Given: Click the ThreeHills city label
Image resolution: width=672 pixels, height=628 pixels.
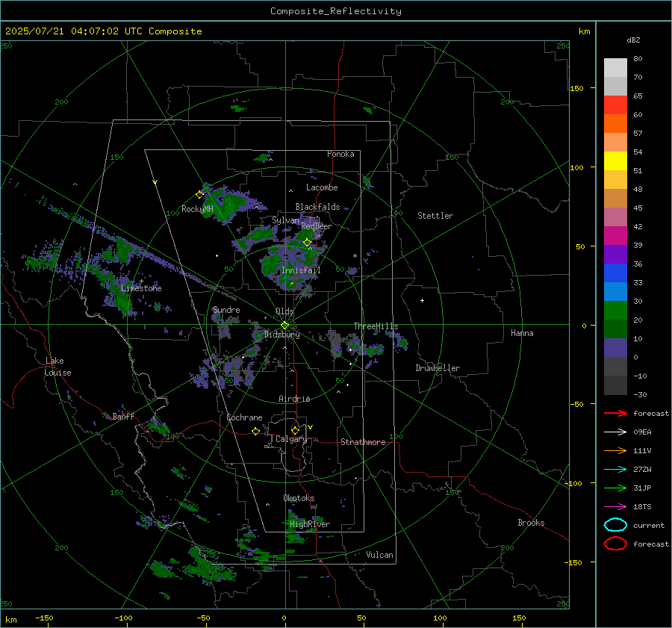Looking at the screenshot, I should tap(376, 326).
